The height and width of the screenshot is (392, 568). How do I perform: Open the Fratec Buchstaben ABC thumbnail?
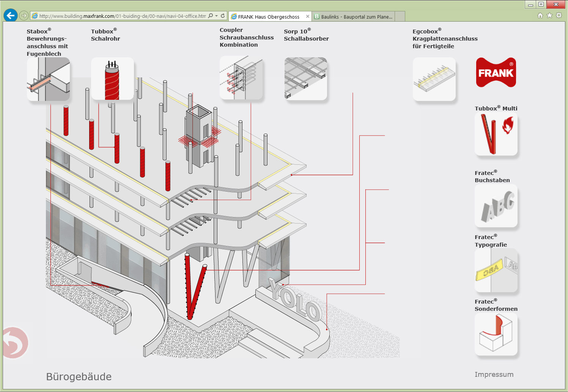click(x=496, y=206)
